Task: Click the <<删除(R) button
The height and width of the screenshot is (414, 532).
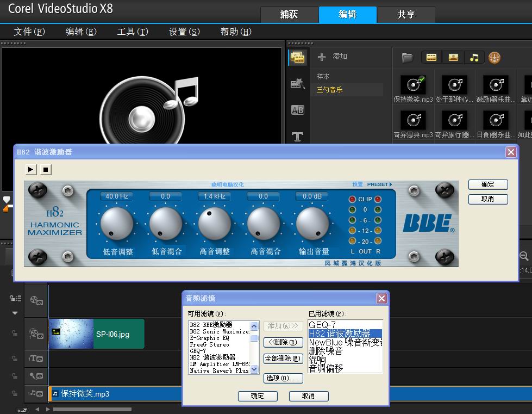Action: [x=283, y=342]
